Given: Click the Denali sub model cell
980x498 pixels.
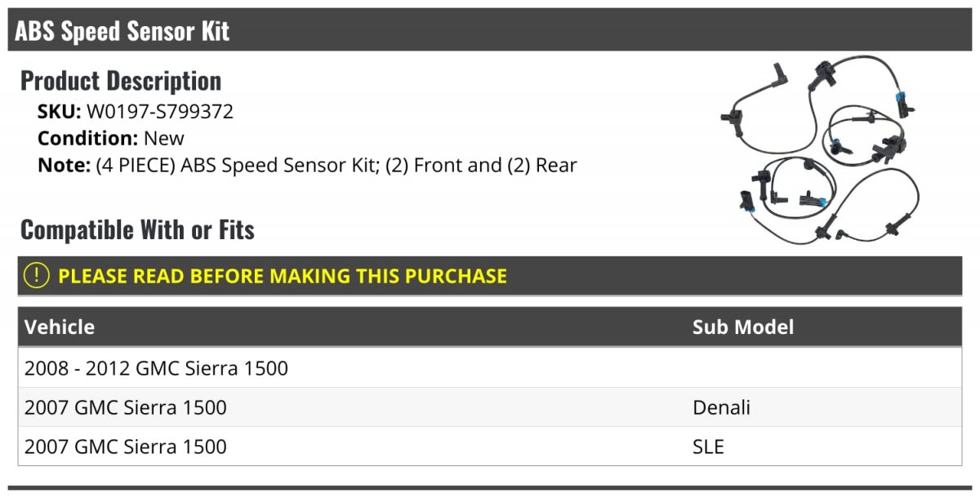Looking at the screenshot, I should pyautogui.click(x=721, y=407).
